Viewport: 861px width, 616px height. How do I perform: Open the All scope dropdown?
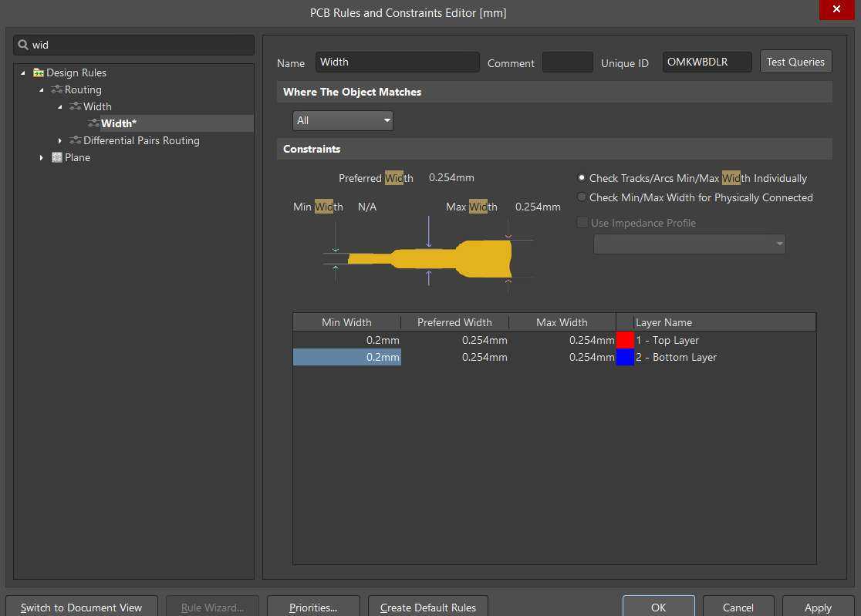[385, 120]
